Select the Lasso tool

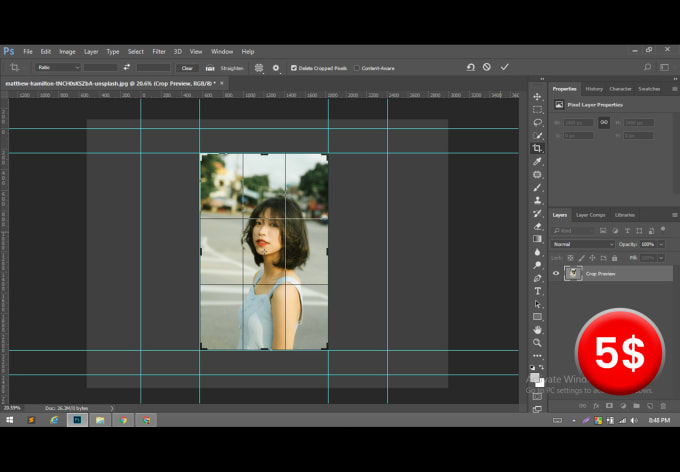pyautogui.click(x=537, y=122)
